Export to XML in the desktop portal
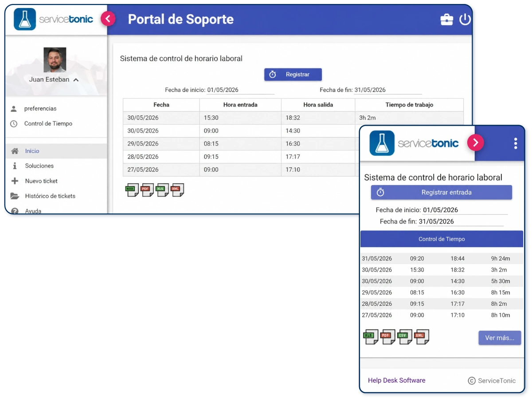Image resolution: width=532 pixels, height=399 pixels. point(177,190)
